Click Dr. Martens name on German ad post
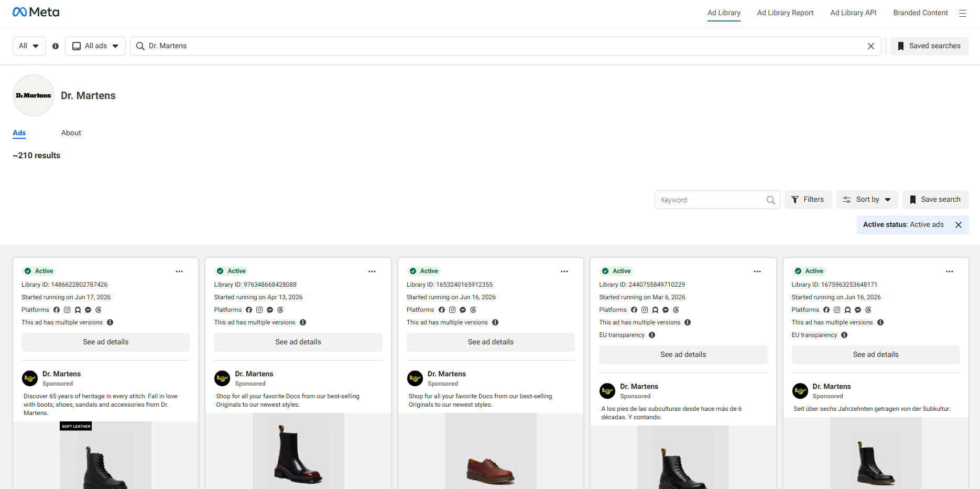 [x=832, y=387]
